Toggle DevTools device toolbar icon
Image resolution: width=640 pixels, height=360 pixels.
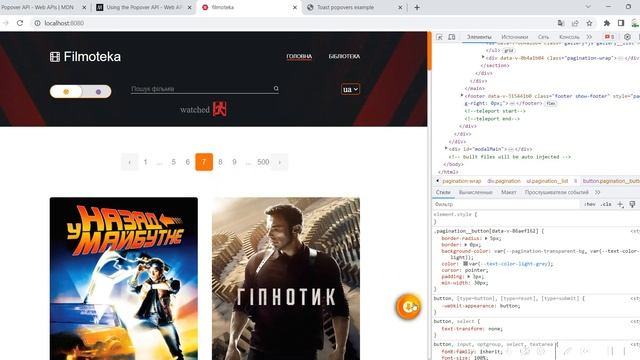(452, 37)
